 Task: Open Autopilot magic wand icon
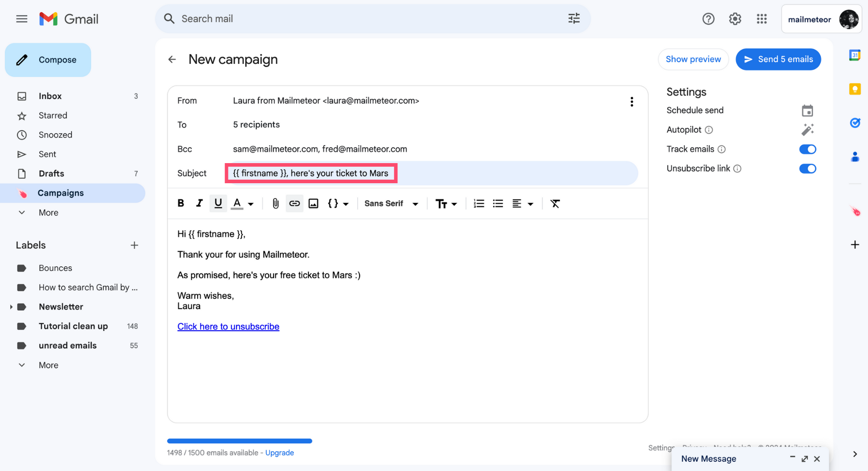(807, 130)
